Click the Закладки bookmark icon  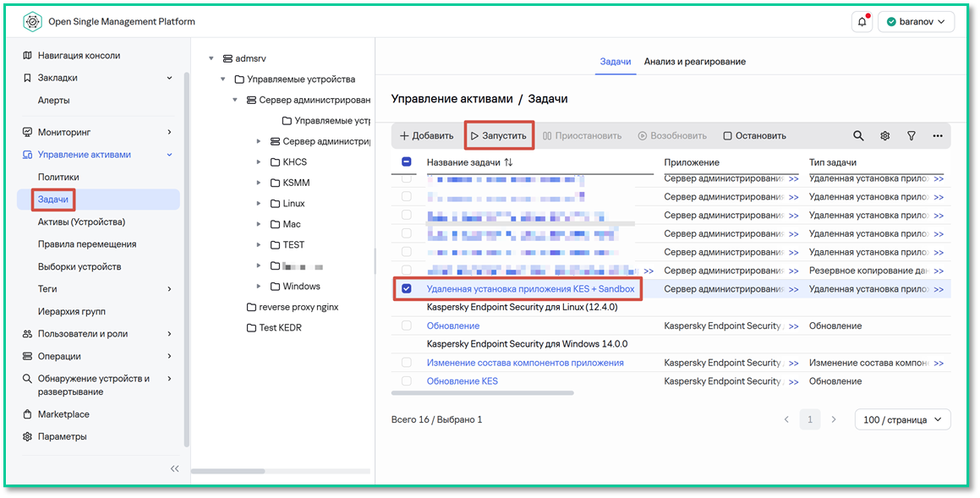tap(27, 78)
